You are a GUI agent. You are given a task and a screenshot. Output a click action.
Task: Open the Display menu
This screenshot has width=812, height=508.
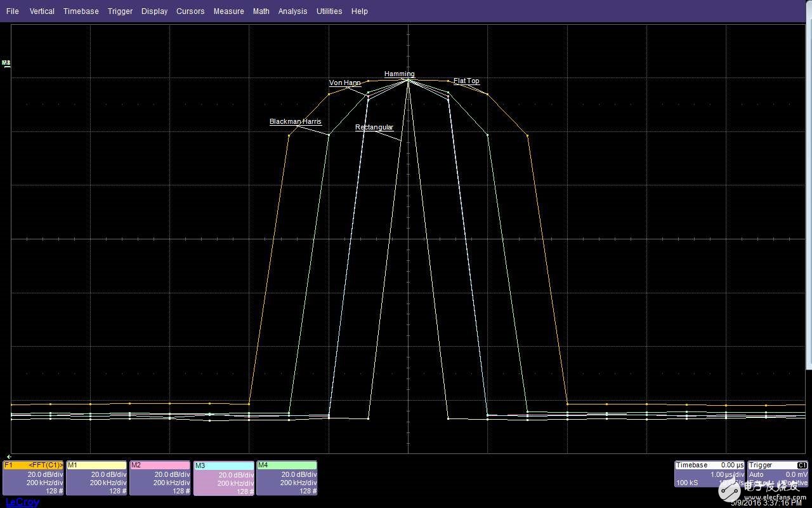tap(154, 11)
